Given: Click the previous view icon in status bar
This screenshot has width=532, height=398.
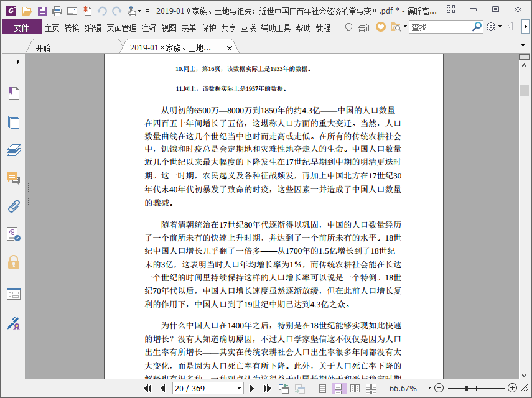Looking at the screenshot, I should 284,388.
